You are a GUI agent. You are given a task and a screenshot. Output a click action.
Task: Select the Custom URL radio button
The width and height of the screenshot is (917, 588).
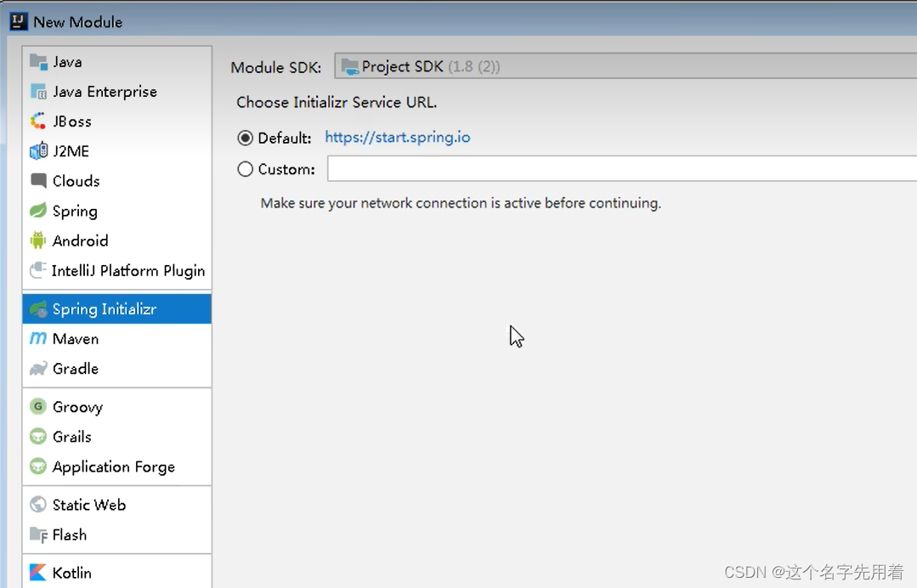[246, 169]
